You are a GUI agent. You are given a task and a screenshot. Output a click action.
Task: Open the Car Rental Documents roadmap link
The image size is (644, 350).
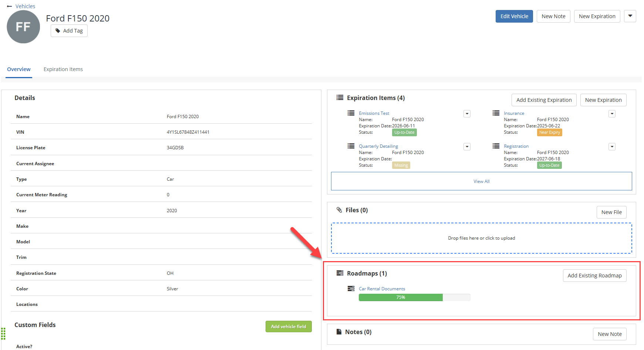point(382,289)
